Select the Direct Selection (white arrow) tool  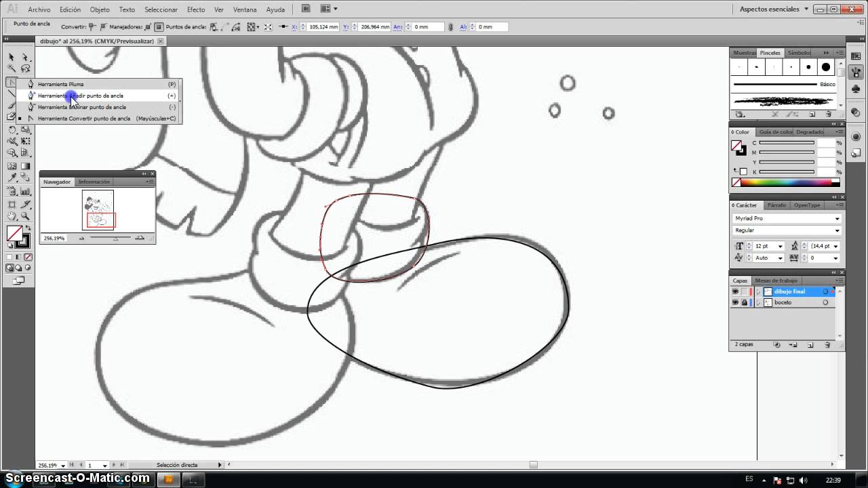pos(26,57)
